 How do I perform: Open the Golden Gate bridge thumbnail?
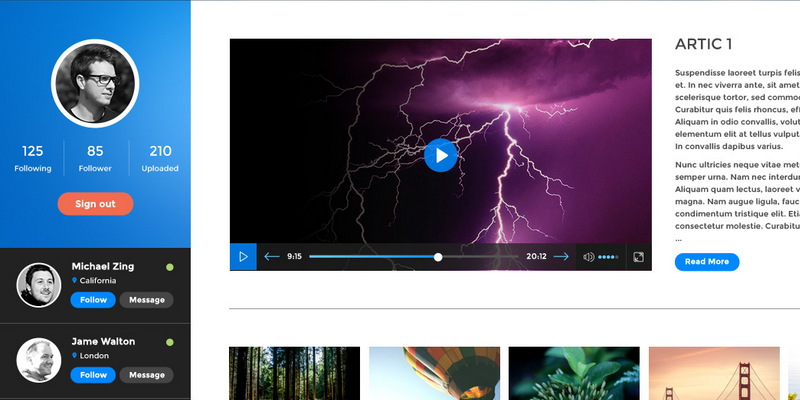click(714, 373)
